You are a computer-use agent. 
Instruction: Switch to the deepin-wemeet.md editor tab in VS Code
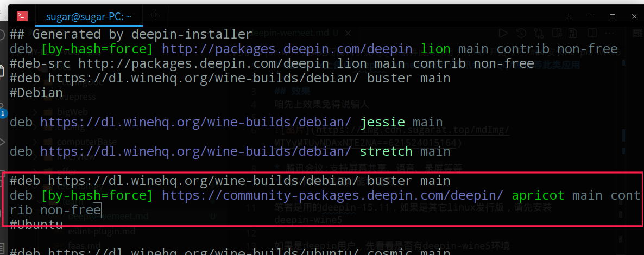(x=294, y=33)
